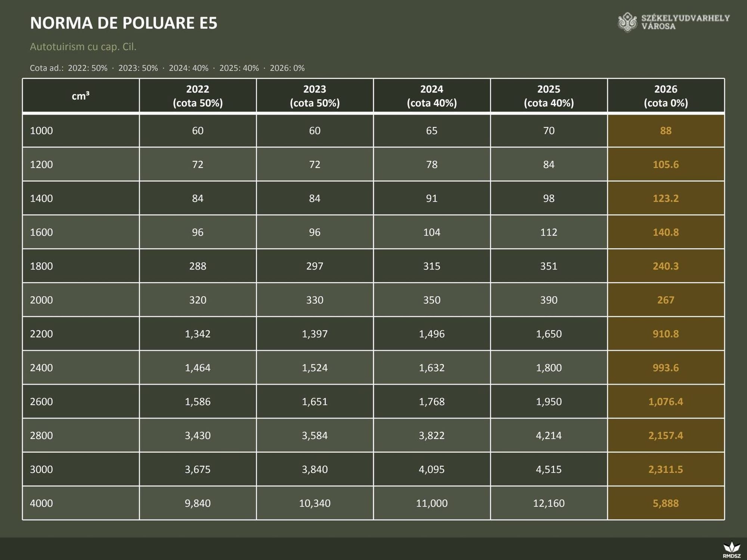Click the highlighted 5,888 cell
Viewport: 747px width, 560px height.
pos(666,503)
